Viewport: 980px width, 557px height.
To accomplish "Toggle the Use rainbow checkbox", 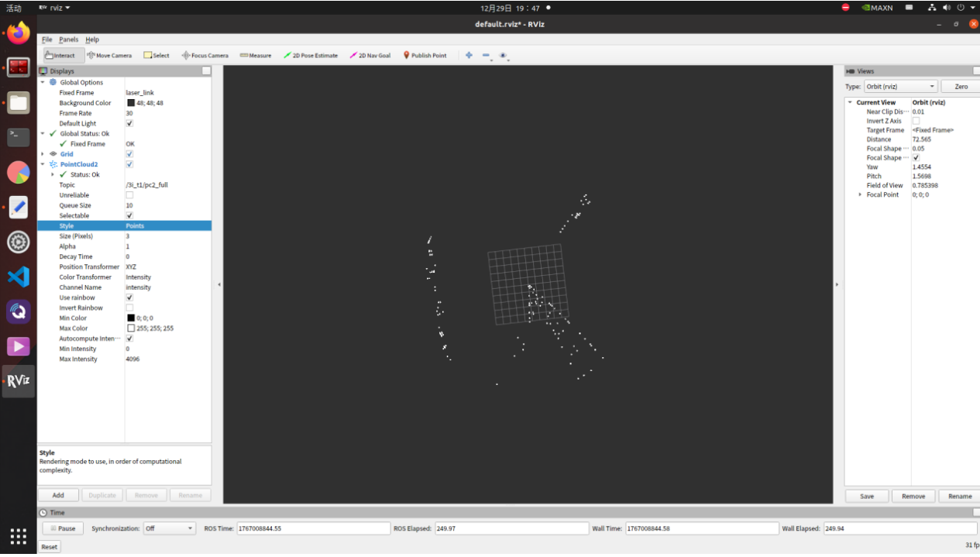I will [x=129, y=297].
